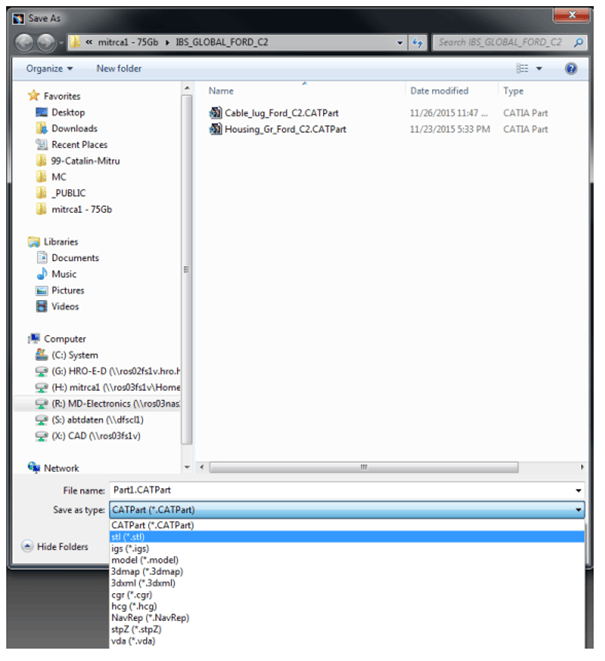The width and height of the screenshot is (605, 661).
Task: Click the Recent Places icon
Action: (x=41, y=145)
